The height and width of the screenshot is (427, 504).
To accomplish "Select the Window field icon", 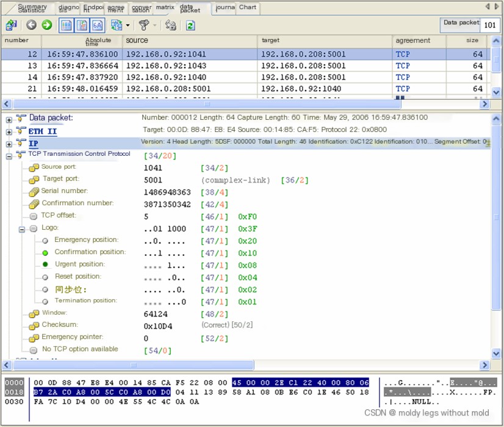I will tap(34, 314).
